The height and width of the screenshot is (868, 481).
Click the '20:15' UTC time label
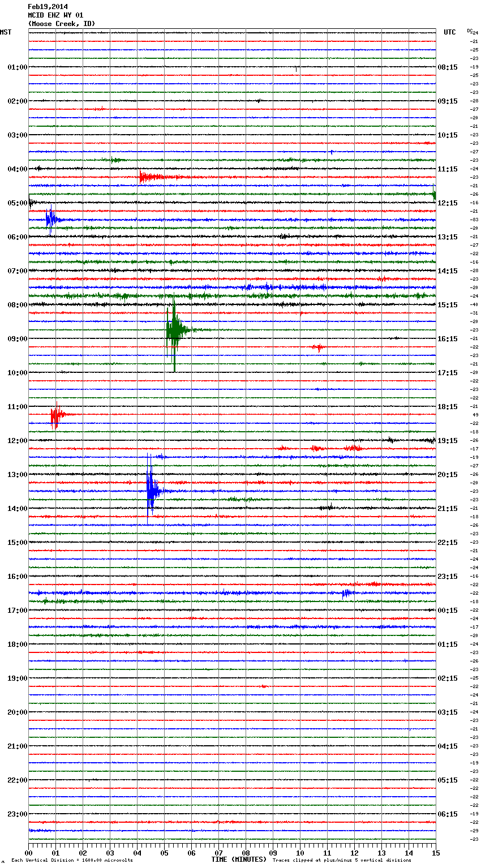[x=448, y=475]
